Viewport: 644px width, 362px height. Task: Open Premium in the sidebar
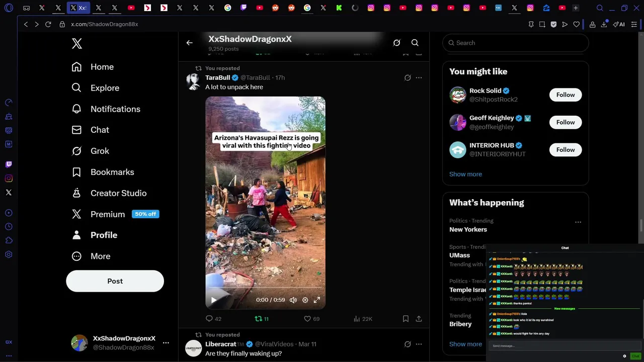tap(115, 214)
